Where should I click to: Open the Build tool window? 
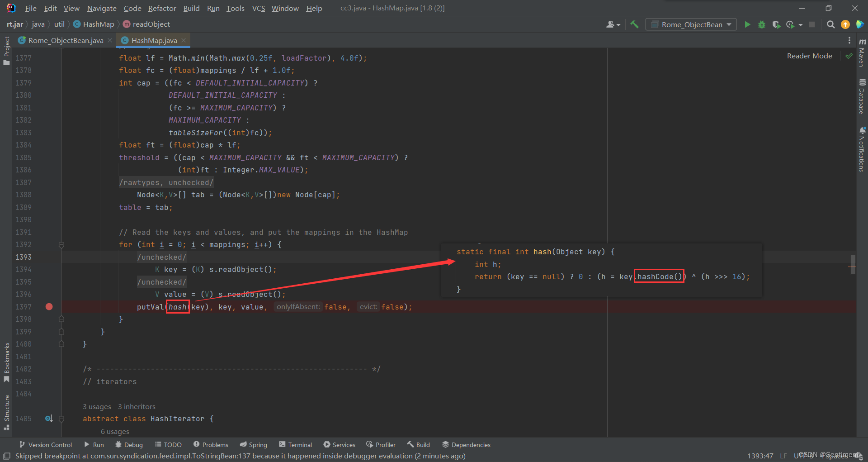tap(418, 445)
